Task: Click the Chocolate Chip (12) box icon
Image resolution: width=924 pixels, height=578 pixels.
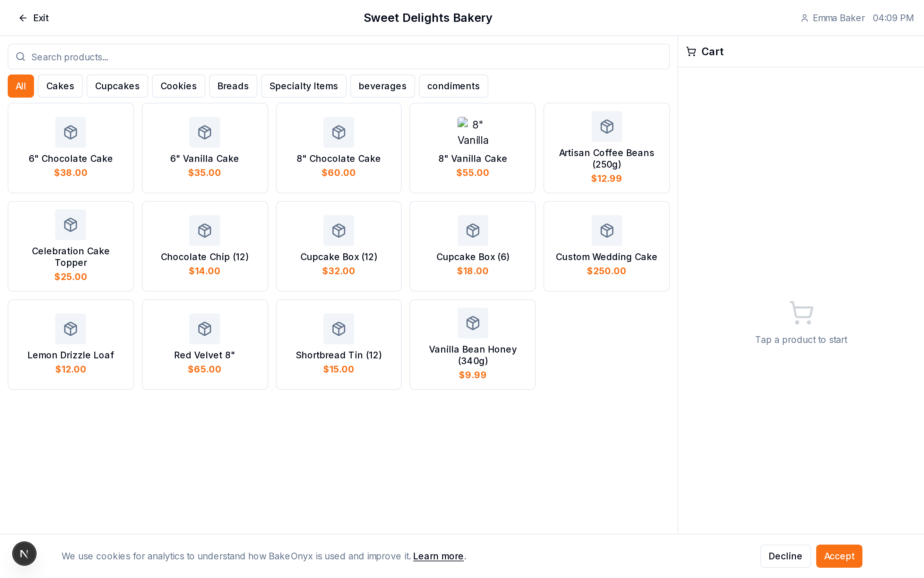Action: pyautogui.click(x=205, y=231)
